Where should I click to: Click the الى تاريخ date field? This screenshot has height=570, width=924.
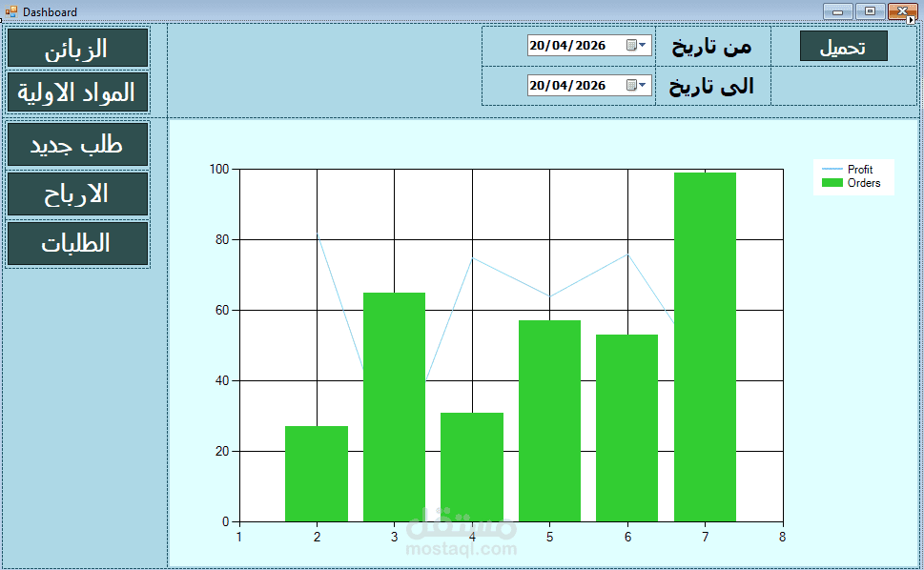point(589,86)
